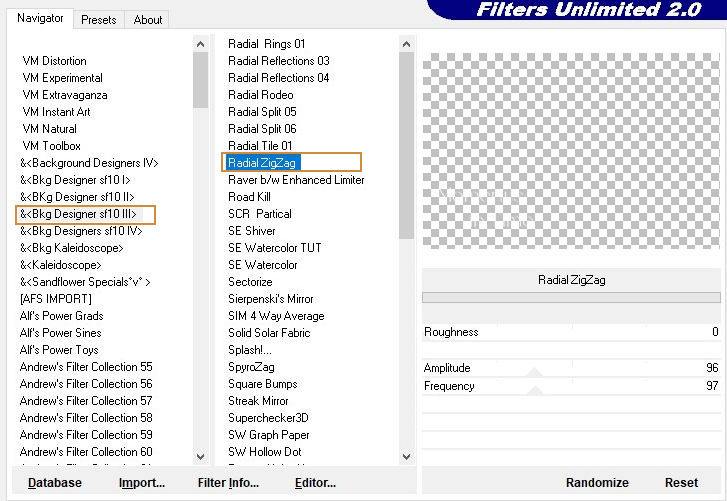Adjust the Frequency slider
The width and height of the screenshot is (727, 501).
pyautogui.click(x=571, y=385)
